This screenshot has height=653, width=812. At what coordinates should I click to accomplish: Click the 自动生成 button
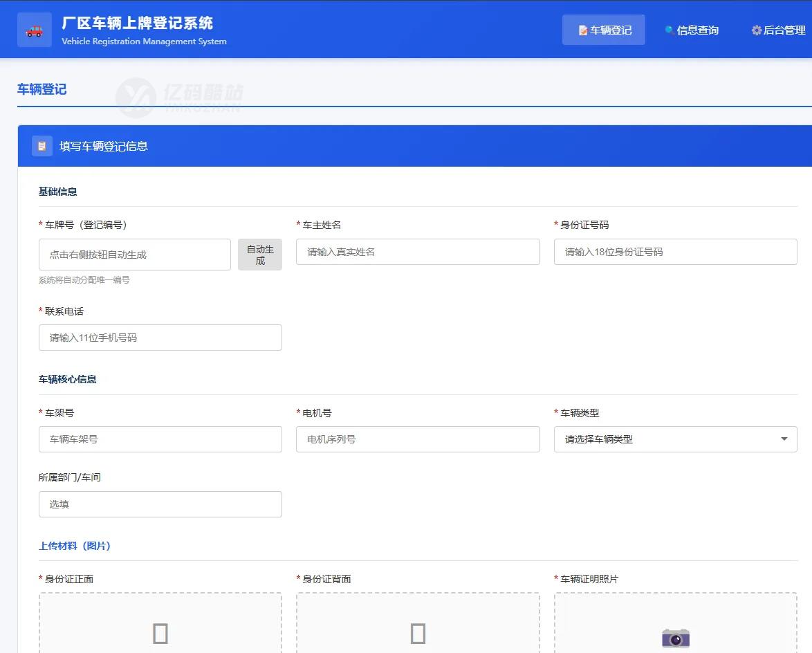(260, 255)
